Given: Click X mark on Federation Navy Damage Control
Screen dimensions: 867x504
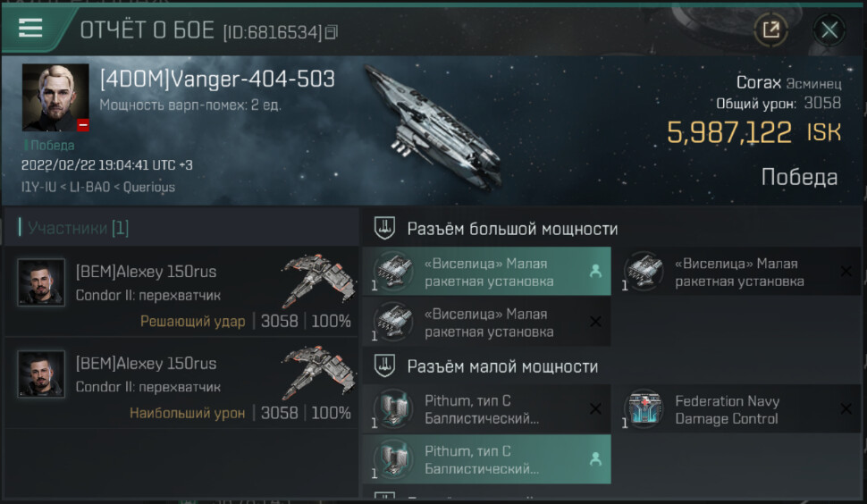Looking at the screenshot, I should (x=846, y=409).
